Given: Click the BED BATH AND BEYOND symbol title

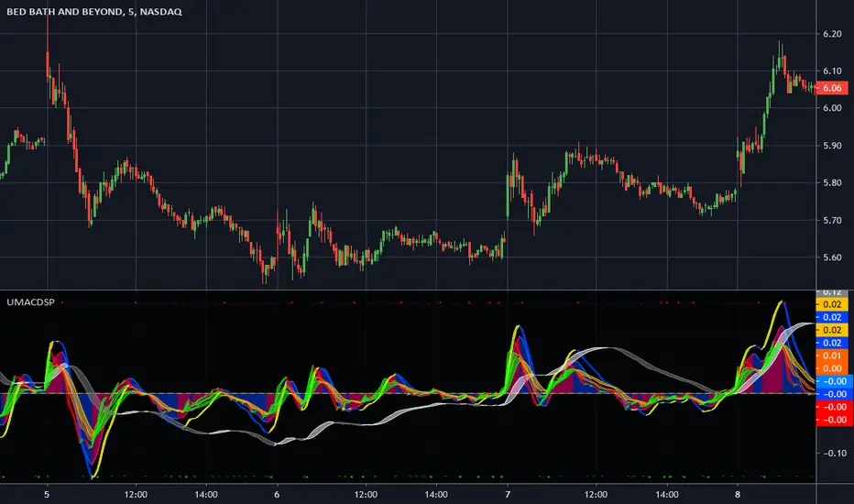Looking at the screenshot, I should (x=93, y=11).
